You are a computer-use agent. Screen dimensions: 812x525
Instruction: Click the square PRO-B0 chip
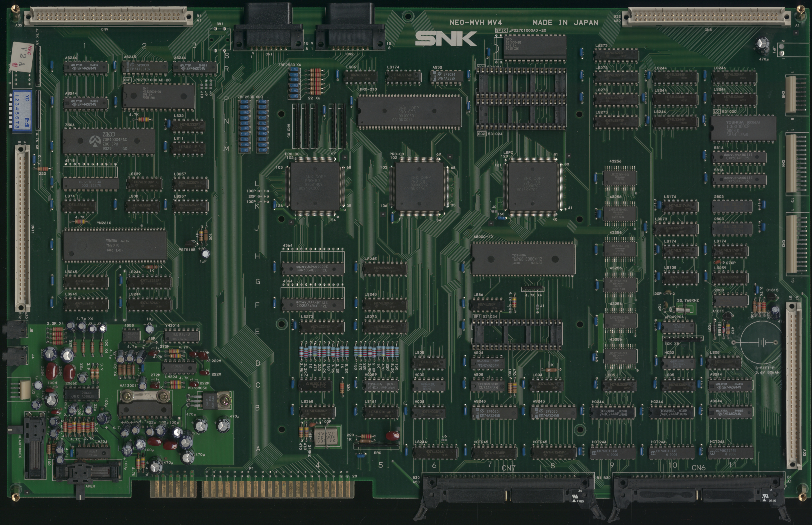[x=315, y=186]
